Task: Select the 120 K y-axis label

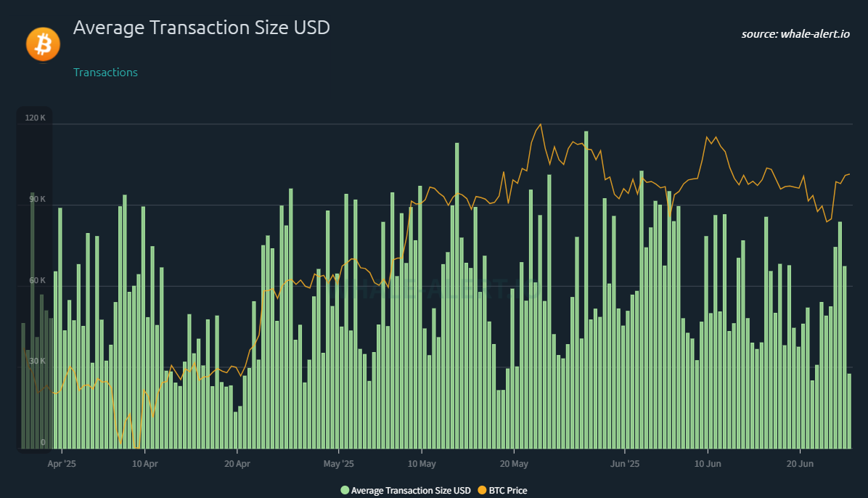Action: [x=36, y=118]
